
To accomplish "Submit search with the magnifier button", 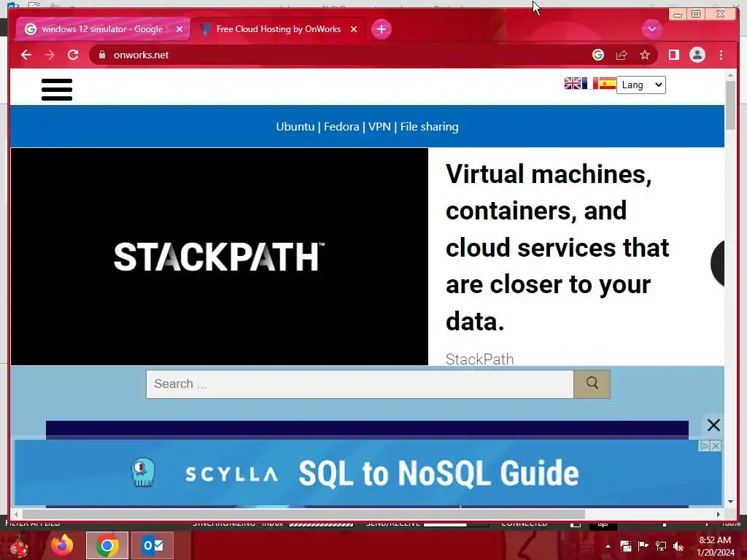I will coord(592,384).
